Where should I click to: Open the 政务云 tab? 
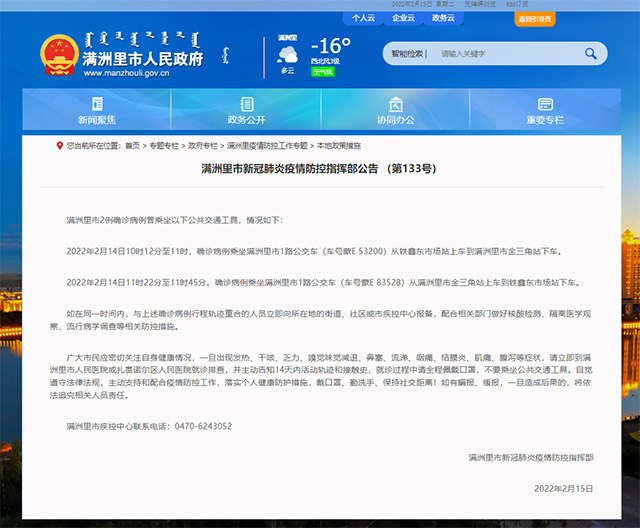tap(443, 18)
